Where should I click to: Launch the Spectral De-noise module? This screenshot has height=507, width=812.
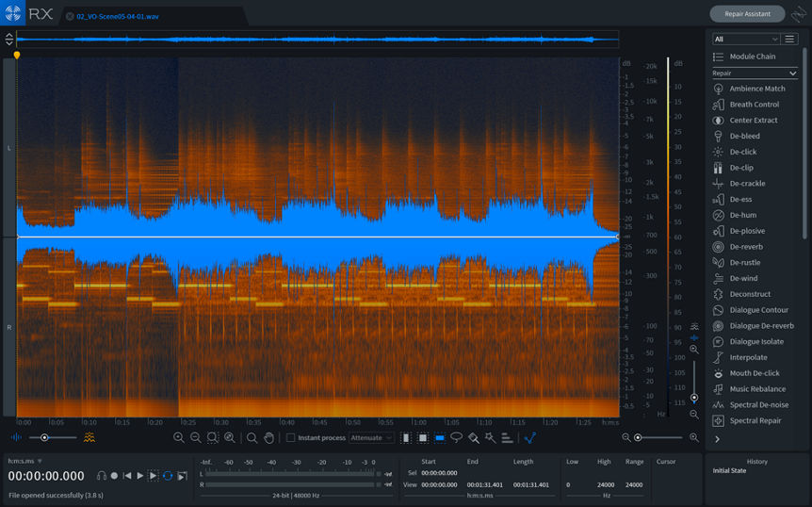(x=758, y=404)
